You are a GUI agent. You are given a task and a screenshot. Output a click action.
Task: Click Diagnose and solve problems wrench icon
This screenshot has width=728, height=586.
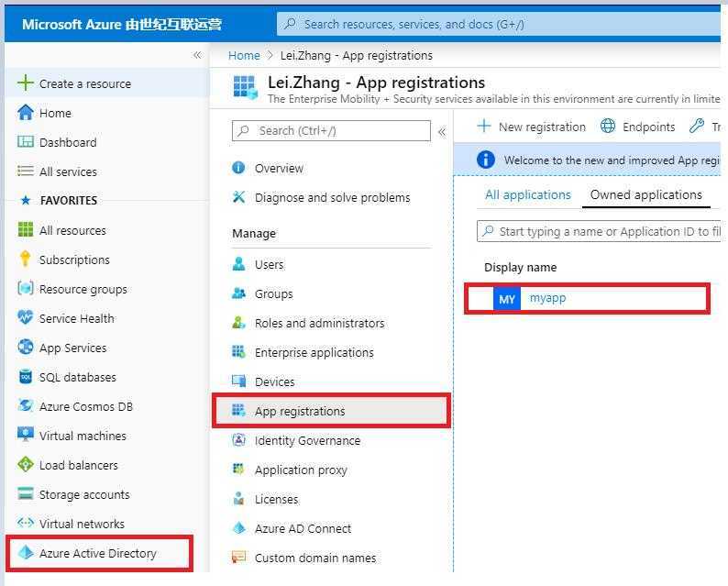pyautogui.click(x=238, y=197)
